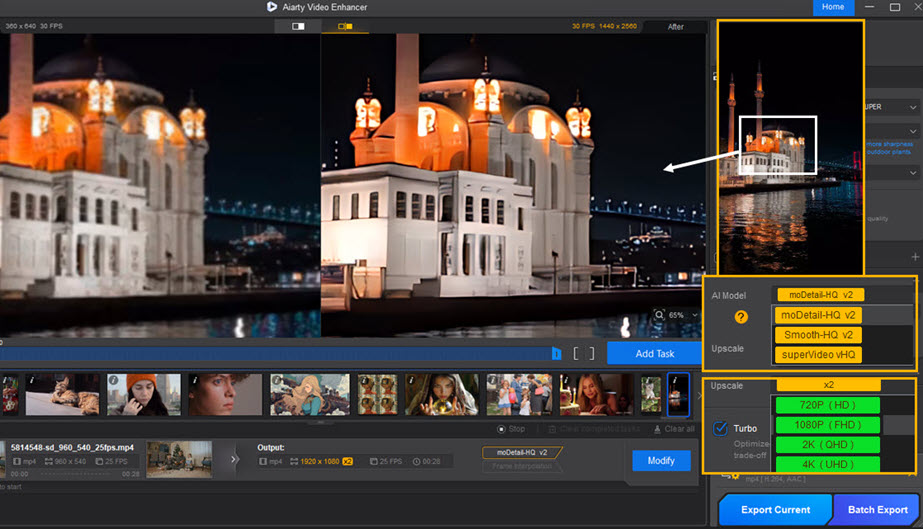Click the info icon on the cat thumbnail
The image size is (923, 529).
coord(32,381)
